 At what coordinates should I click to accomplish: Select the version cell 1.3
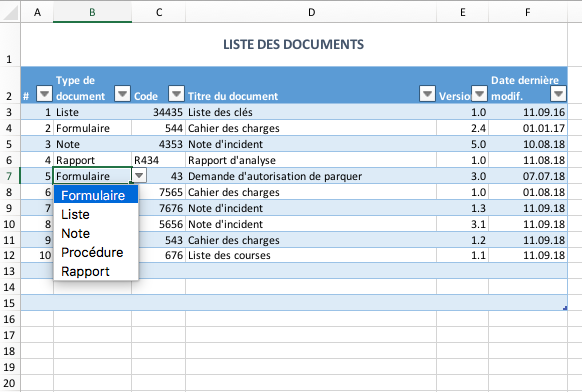click(x=462, y=208)
